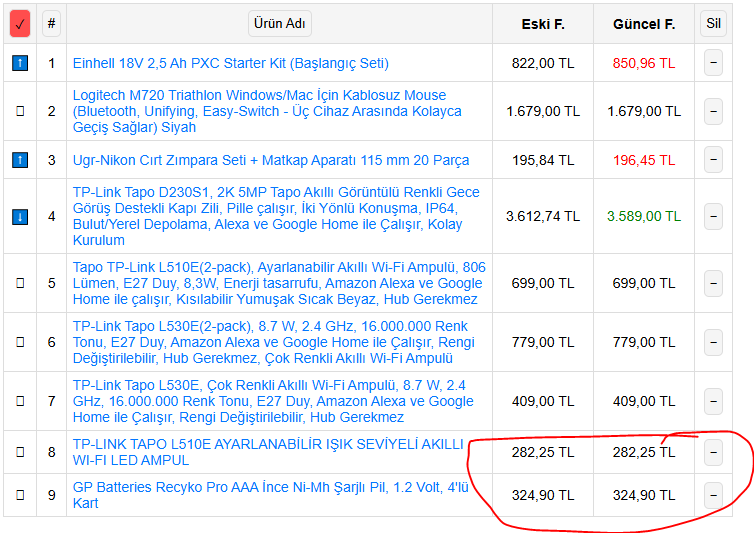Remove the Ugr-Nikon row with minus button
Screen dimensions: 754x533
coord(713,160)
